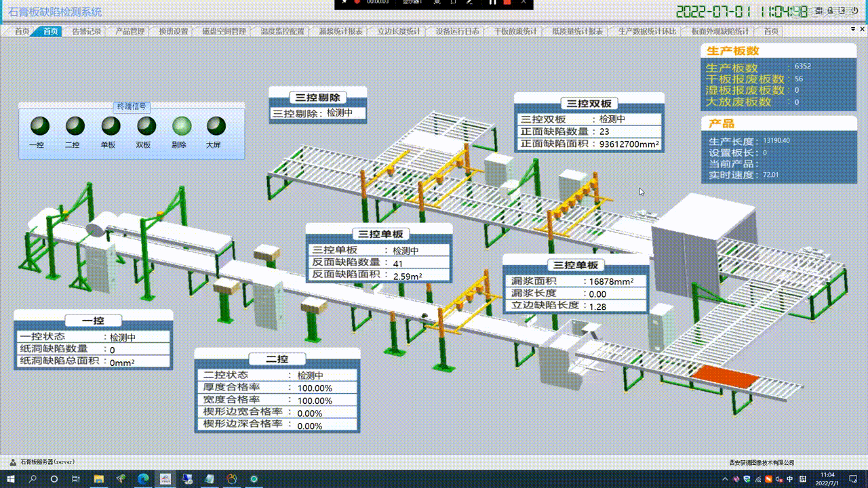This screenshot has height=488, width=868.
Task: Switch to the 产品管理 tab
Action: coord(130,31)
